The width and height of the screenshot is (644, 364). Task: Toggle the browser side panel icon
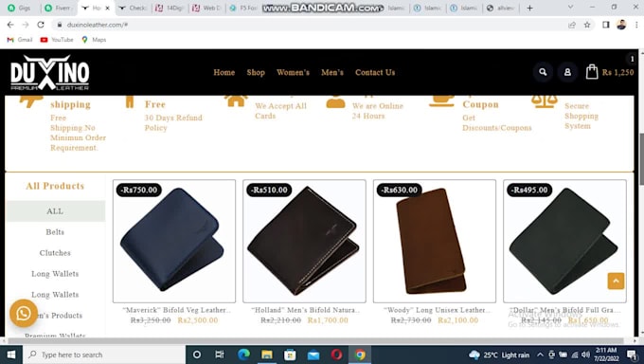click(606, 25)
